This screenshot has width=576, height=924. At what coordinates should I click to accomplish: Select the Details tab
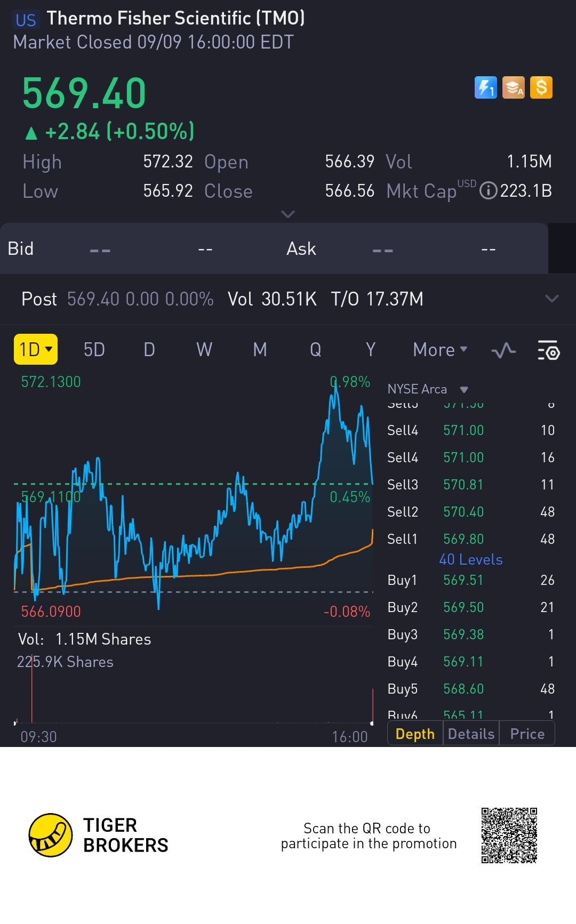(x=471, y=734)
